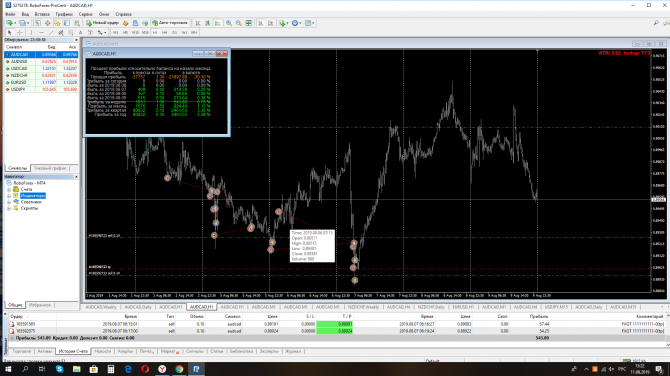Toggle the H1 timeframe button
670x376 pixels.
155,32
